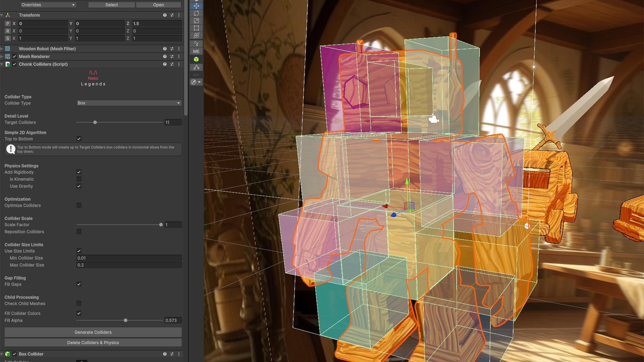Click the Generate Colliders button

tap(93, 332)
